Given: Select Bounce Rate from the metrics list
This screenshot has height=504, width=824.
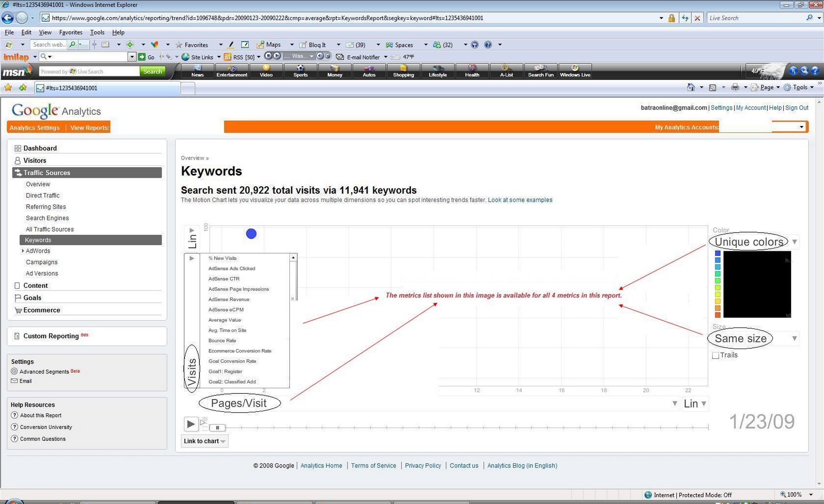Looking at the screenshot, I should coord(222,341).
